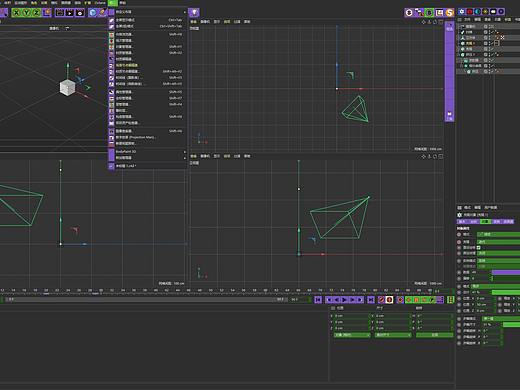Click the render view clapperboard icon
Viewport: 520px width, 390px height.
pos(60,13)
